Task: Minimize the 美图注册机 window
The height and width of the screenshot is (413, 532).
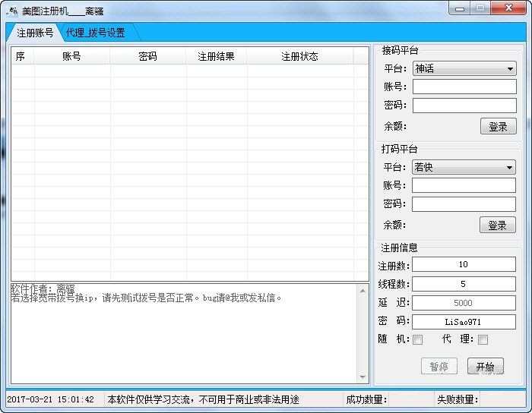Action: click(460, 8)
